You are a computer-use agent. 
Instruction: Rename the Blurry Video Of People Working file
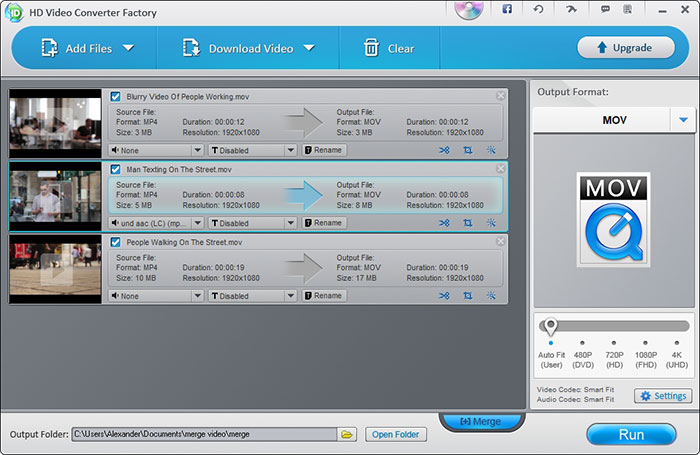324,150
